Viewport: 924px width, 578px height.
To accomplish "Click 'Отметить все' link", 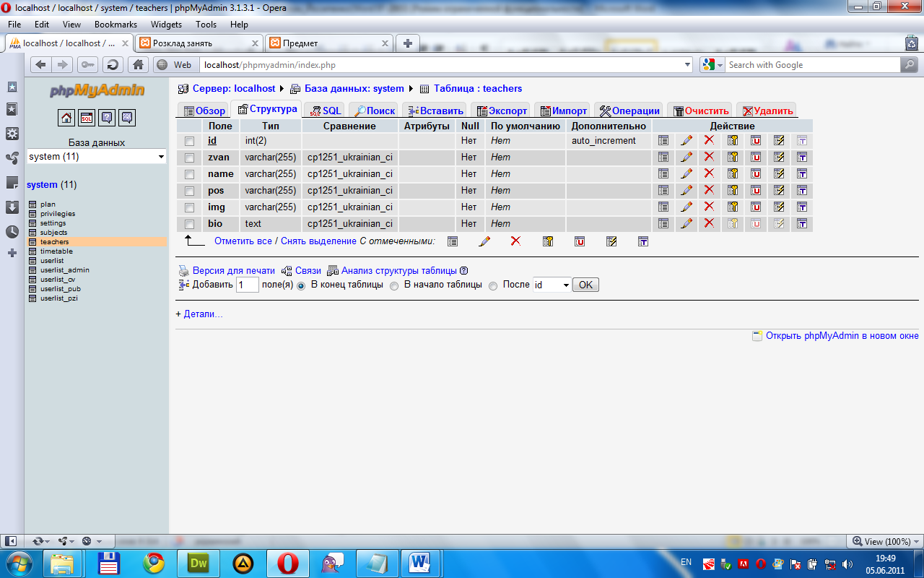I will tap(243, 241).
